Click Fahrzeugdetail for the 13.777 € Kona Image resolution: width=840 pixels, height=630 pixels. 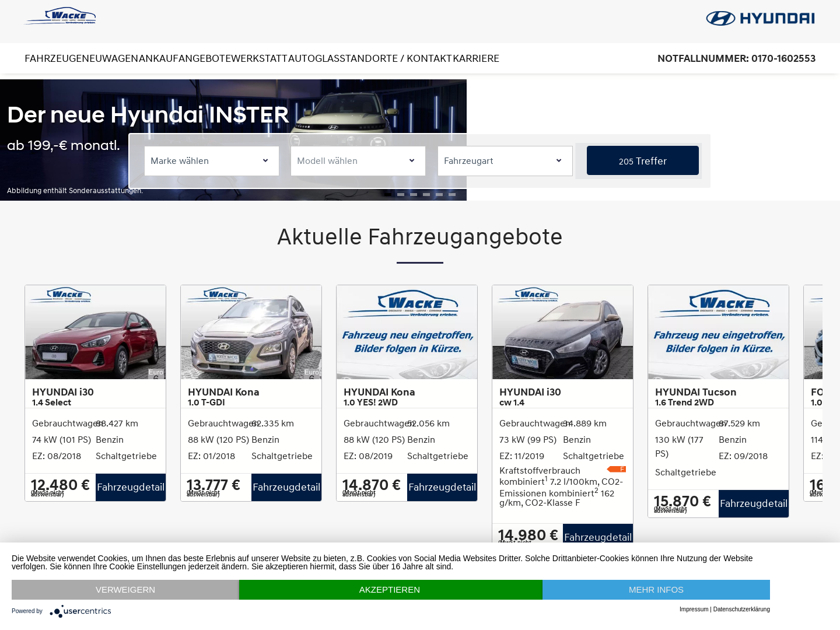[286, 487]
